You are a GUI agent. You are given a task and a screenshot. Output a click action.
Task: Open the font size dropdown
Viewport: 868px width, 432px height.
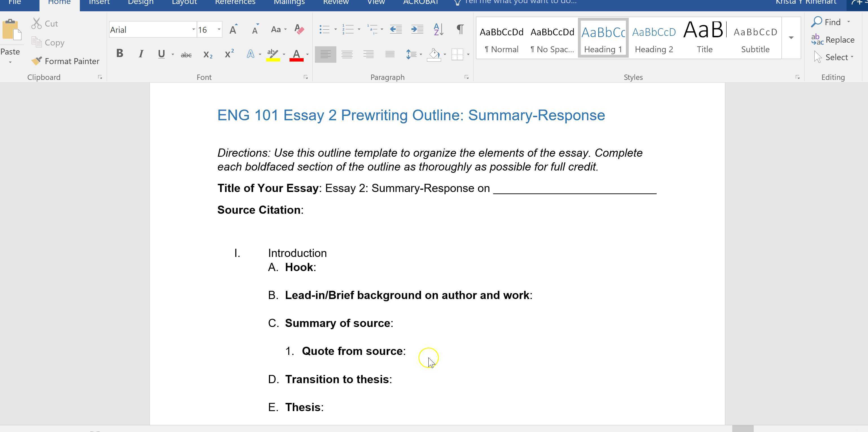[x=219, y=29]
